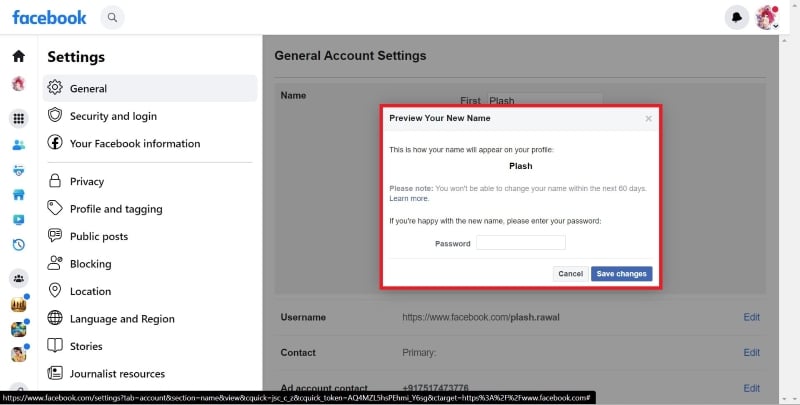Open Blocking settings
Image resolution: width=800 pixels, height=405 pixels.
150,264
